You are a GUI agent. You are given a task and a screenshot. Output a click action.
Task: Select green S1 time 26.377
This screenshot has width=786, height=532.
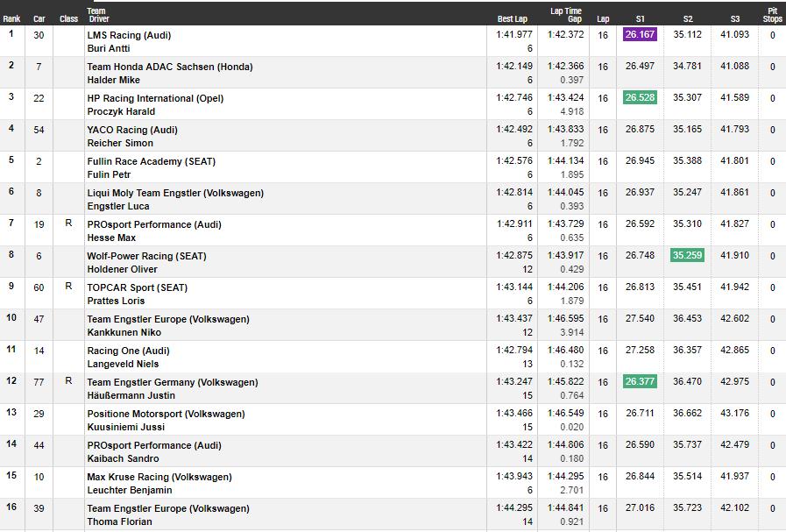[641, 381]
